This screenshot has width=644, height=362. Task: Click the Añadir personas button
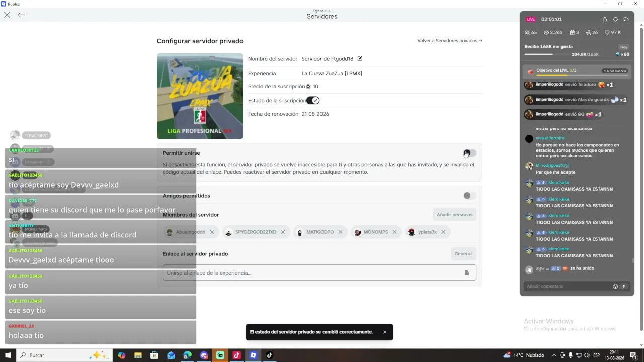click(454, 215)
